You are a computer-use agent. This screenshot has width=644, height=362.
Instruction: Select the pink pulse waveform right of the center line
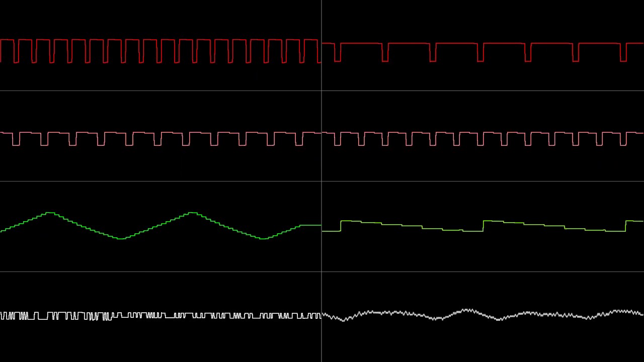click(x=483, y=139)
